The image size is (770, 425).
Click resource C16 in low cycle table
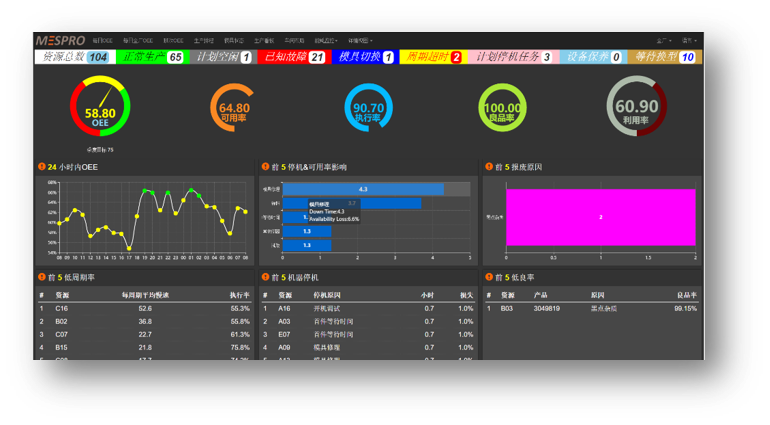[61, 309]
